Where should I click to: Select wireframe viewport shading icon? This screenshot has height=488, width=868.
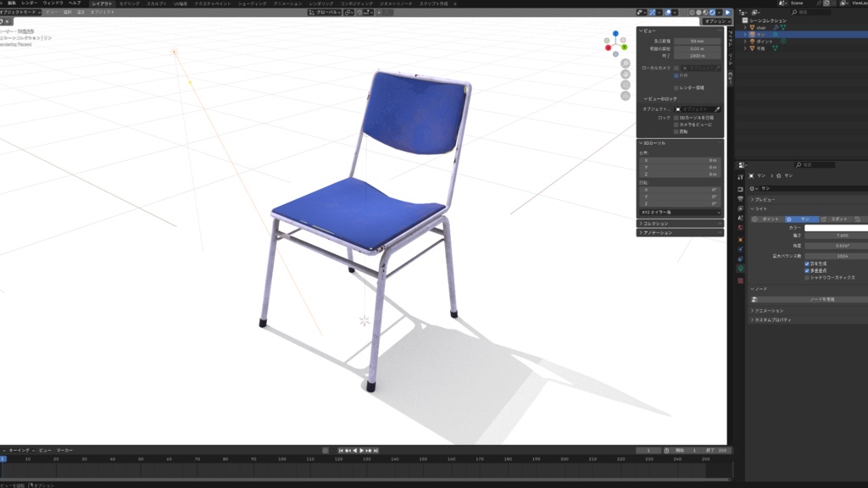tap(692, 12)
